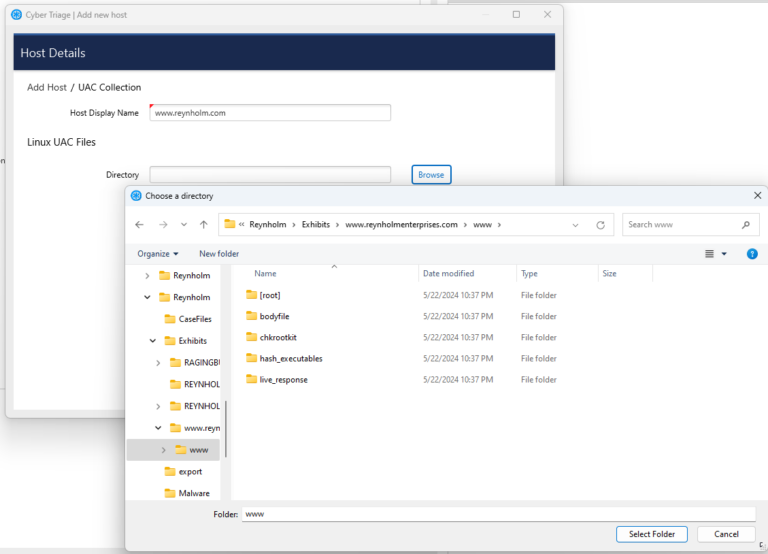
Task: Open the folder dialog help icon
Action: tap(752, 254)
